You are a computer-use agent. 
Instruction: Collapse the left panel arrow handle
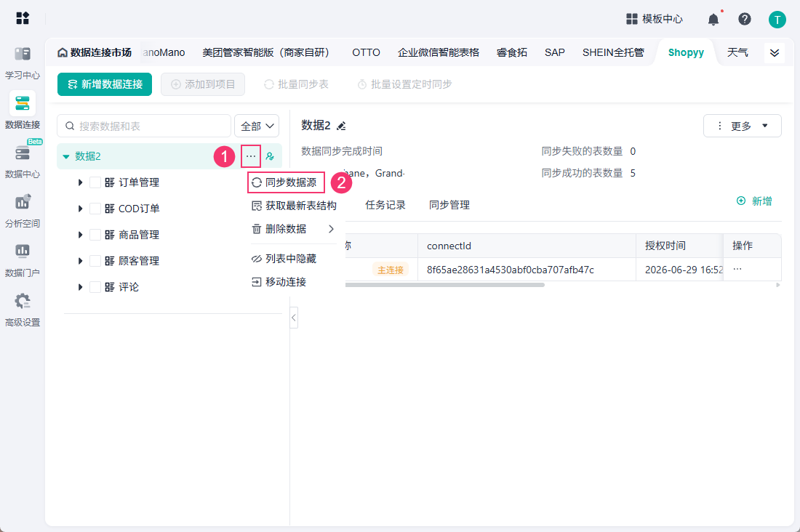293,318
